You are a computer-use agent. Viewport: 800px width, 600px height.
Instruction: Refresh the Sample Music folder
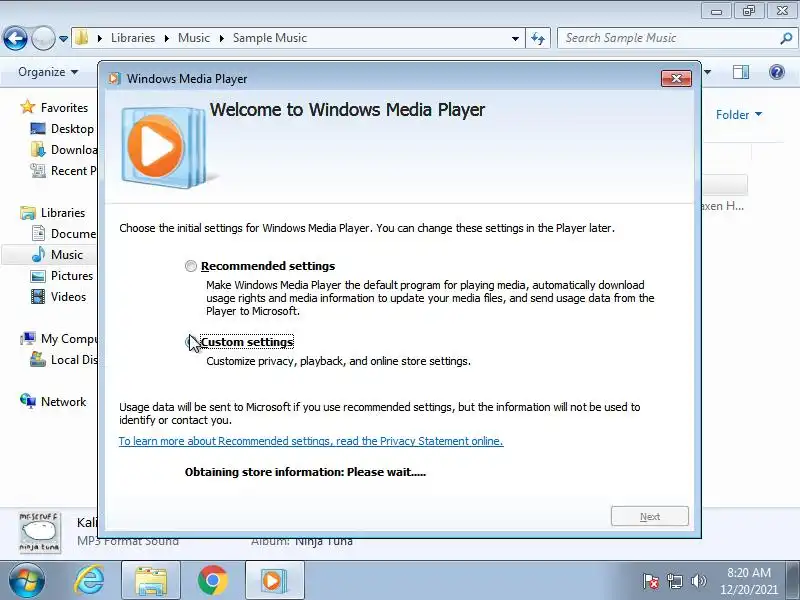click(x=538, y=38)
